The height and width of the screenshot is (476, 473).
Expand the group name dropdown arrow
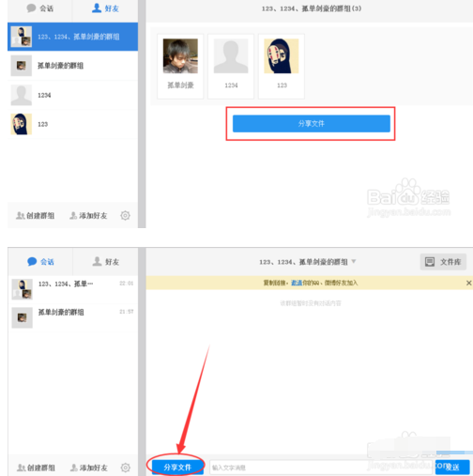pyautogui.click(x=354, y=261)
